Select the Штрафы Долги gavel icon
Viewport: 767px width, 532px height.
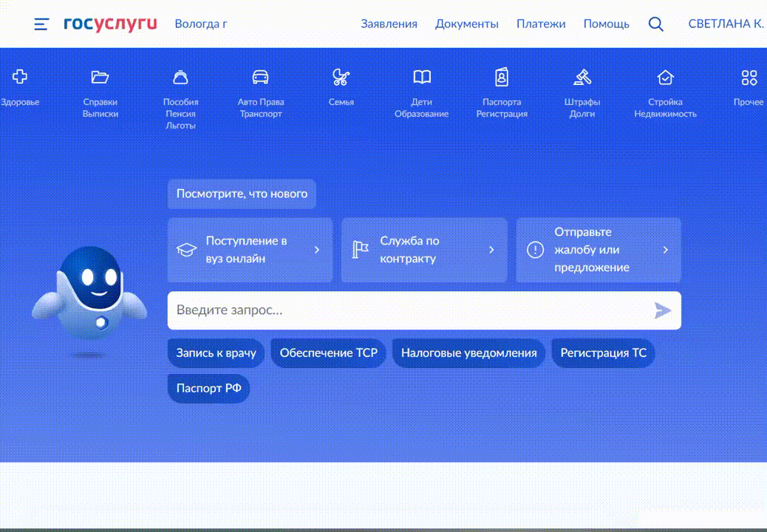point(582,77)
